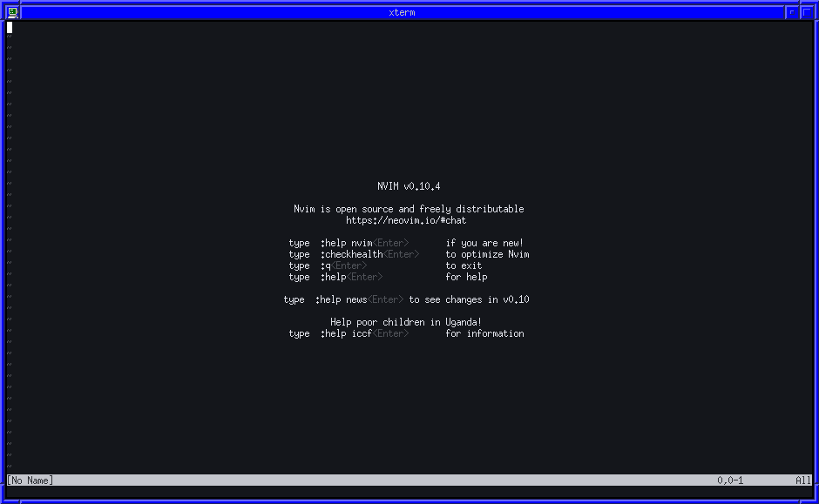819x504 pixels.
Task: Click "Nvim is open source and freely distributable"
Action: 409,209
